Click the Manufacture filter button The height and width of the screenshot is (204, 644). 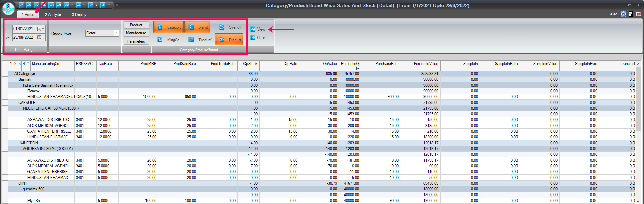[x=136, y=33]
